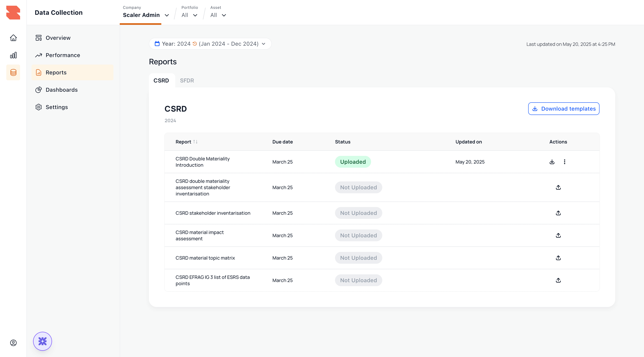This screenshot has width=644, height=357.
Task: Upload file for double materiality assessment stakeholder inventarisation
Action: [558, 187]
